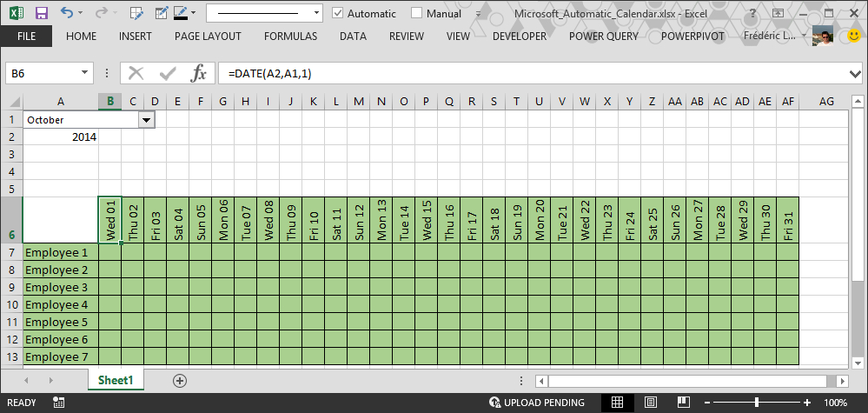Select row 6 header

[11, 219]
